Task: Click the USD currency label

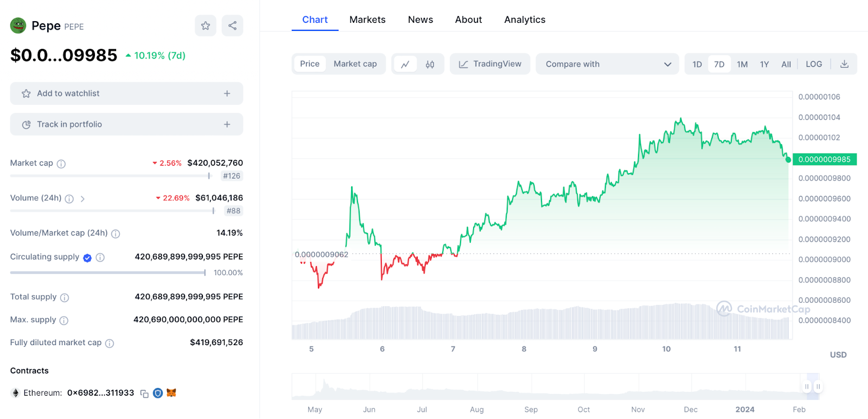Action: (x=838, y=355)
